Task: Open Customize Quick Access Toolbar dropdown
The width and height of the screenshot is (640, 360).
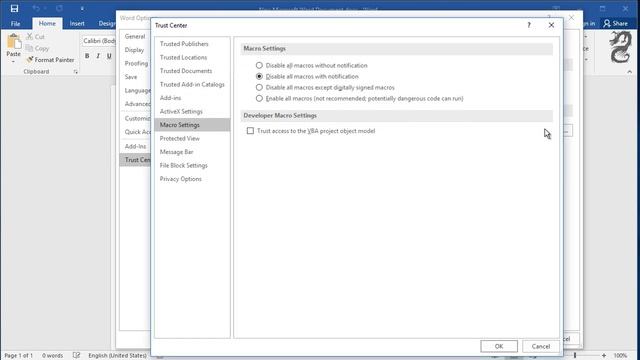Action: (82, 8)
